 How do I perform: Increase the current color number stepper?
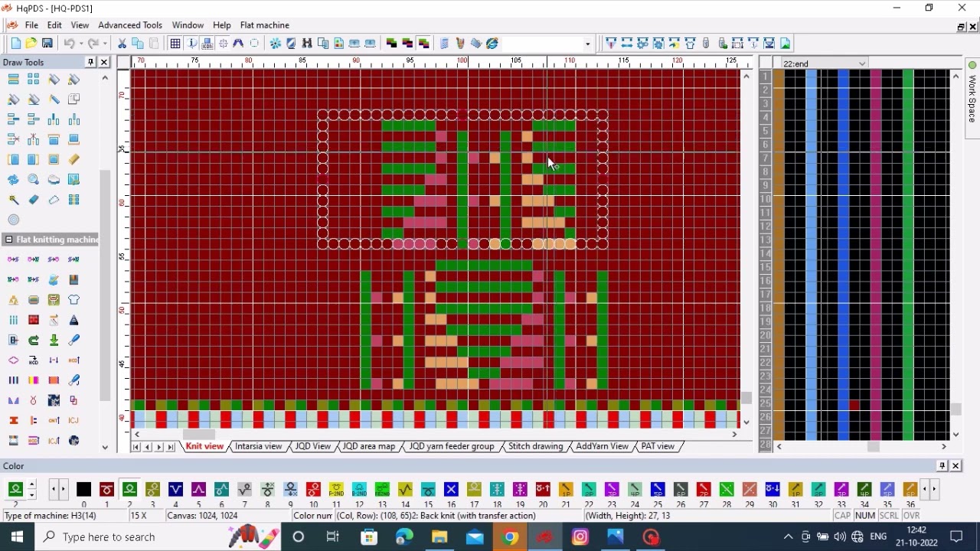pos(31,484)
